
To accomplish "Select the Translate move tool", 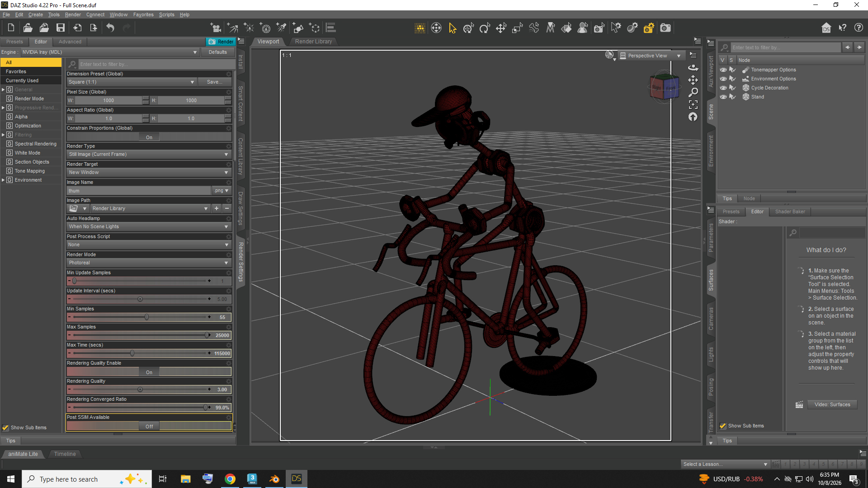I will point(501,28).
